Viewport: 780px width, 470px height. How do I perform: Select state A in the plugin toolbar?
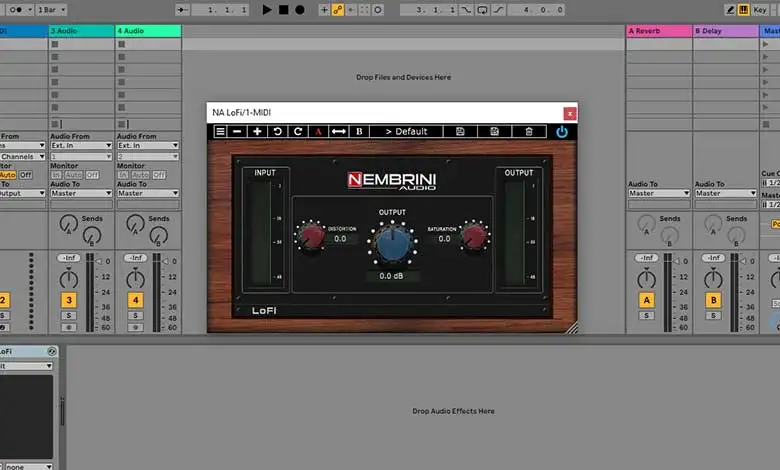[318, 131]
